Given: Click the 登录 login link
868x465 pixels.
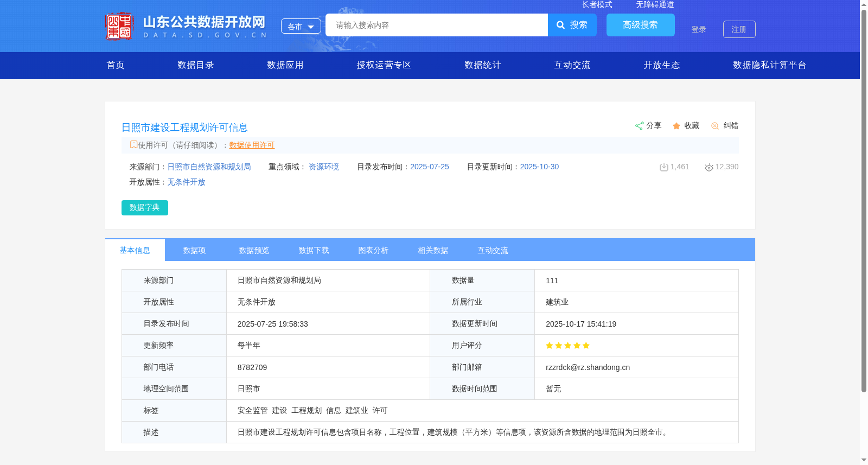Looking at the screenshot, I should [699, 29].
